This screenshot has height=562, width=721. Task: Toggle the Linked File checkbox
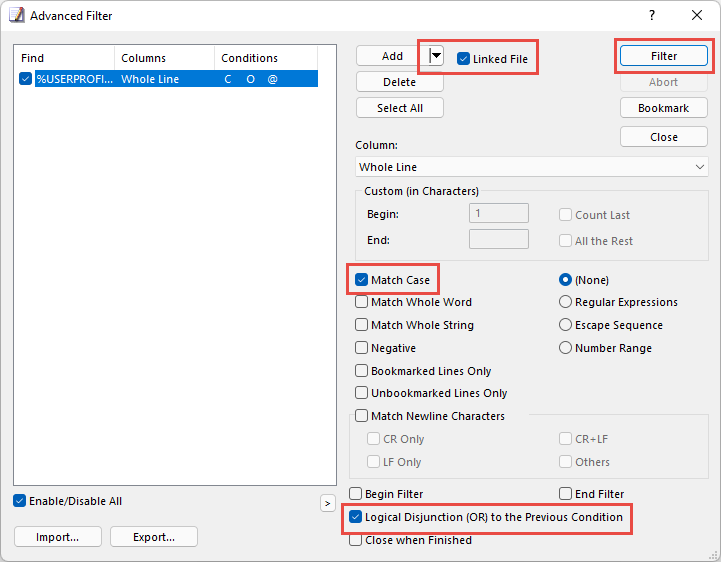click(x=463, y=59)
